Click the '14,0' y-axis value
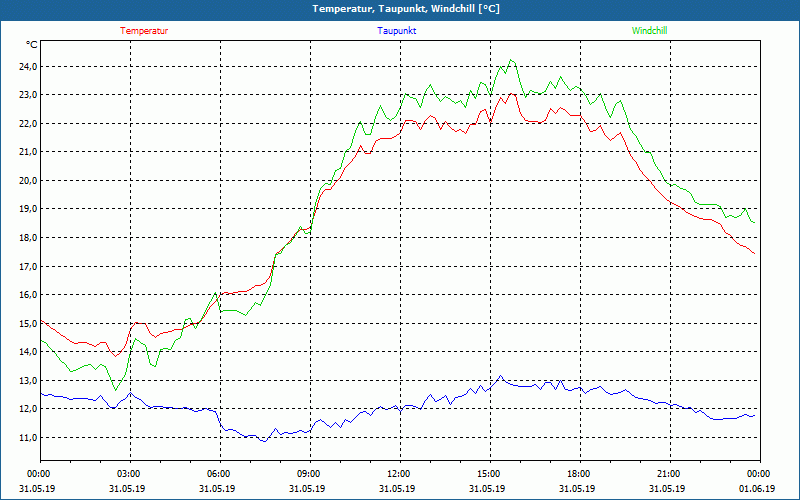 [x=28, y=352]
